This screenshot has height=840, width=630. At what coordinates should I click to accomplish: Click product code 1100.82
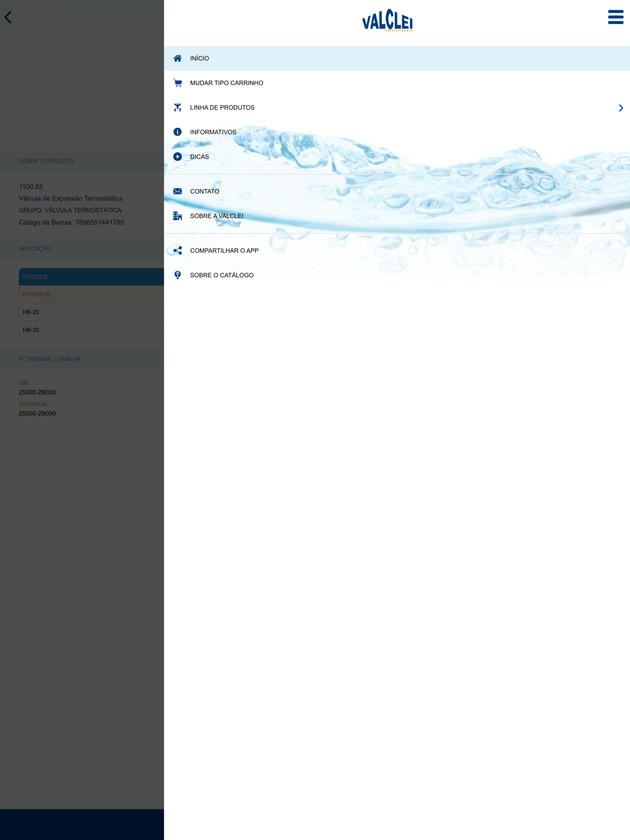click(31, 186)
